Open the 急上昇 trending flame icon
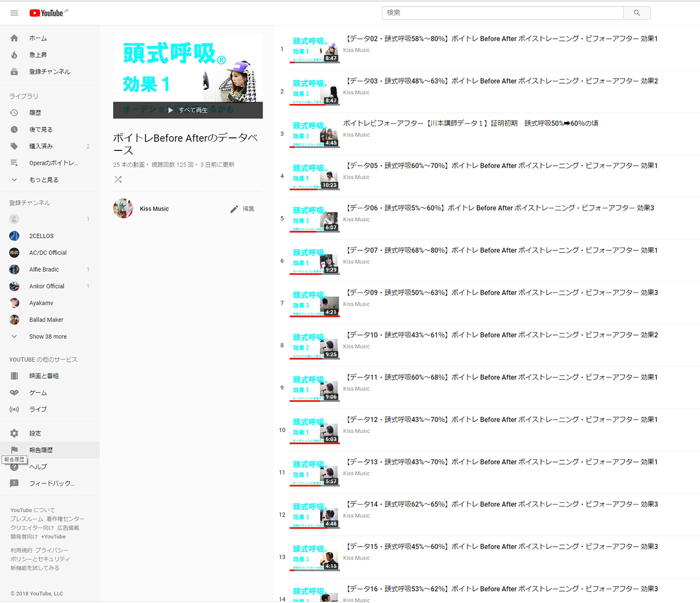Image resolution: width=700 pixels, height=603 pixels. [x=14, y=55]
